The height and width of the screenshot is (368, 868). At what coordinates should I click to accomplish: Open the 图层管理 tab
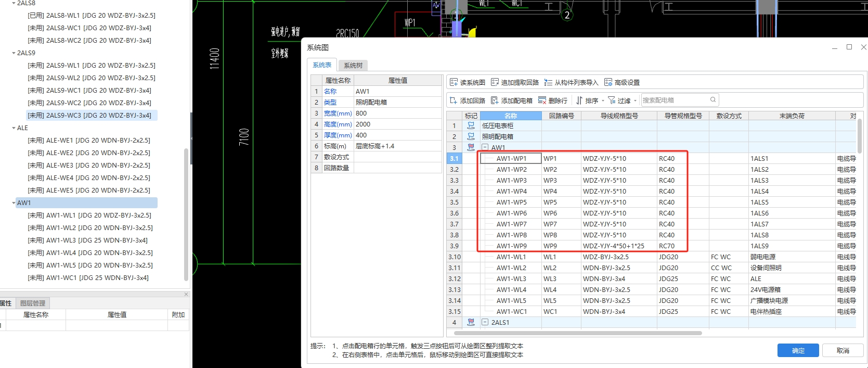pos(33,303)
